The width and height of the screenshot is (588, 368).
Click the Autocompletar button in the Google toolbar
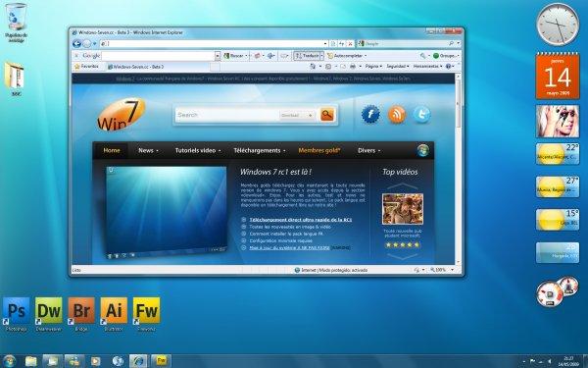345,56
